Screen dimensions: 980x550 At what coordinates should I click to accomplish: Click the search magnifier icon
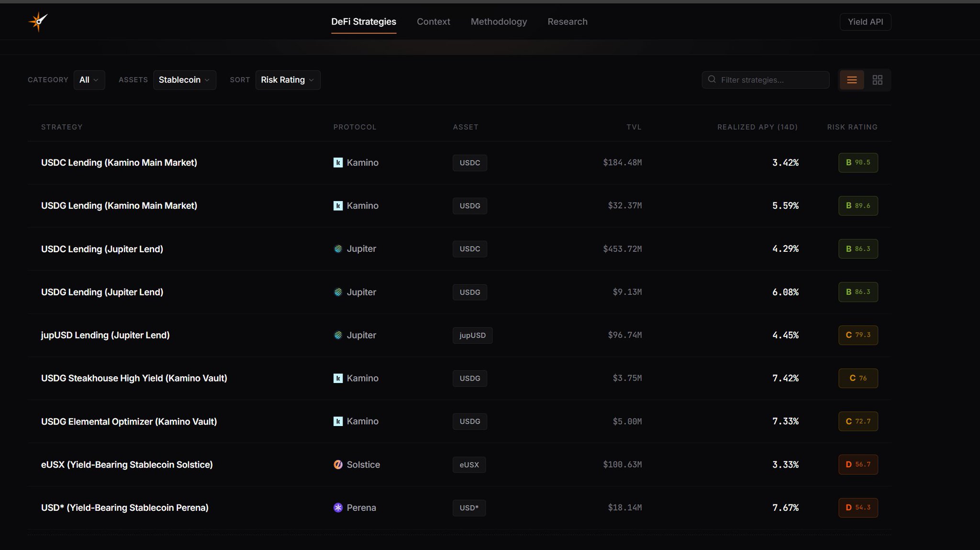pyautogui.click(x=712, y=79)
